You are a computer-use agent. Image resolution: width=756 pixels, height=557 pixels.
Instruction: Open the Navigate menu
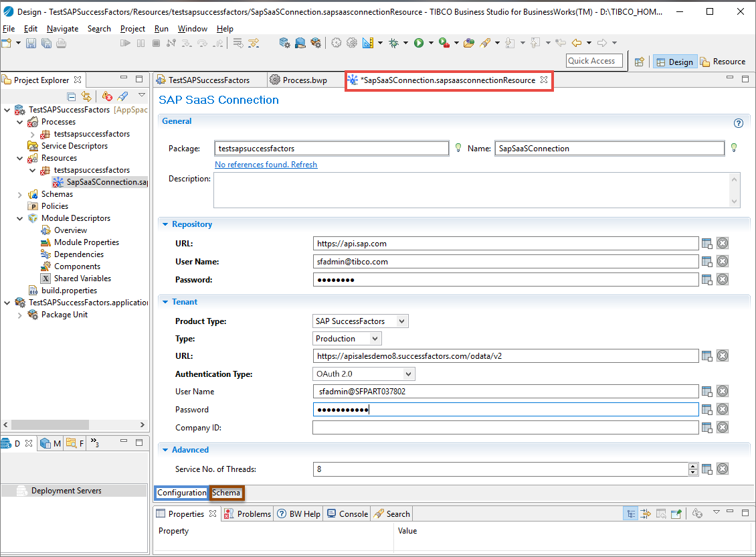pos(62,29)
